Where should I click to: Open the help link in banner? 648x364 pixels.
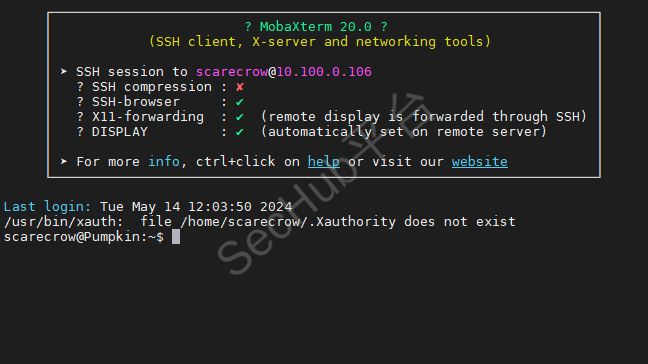[x=324, y=162]
